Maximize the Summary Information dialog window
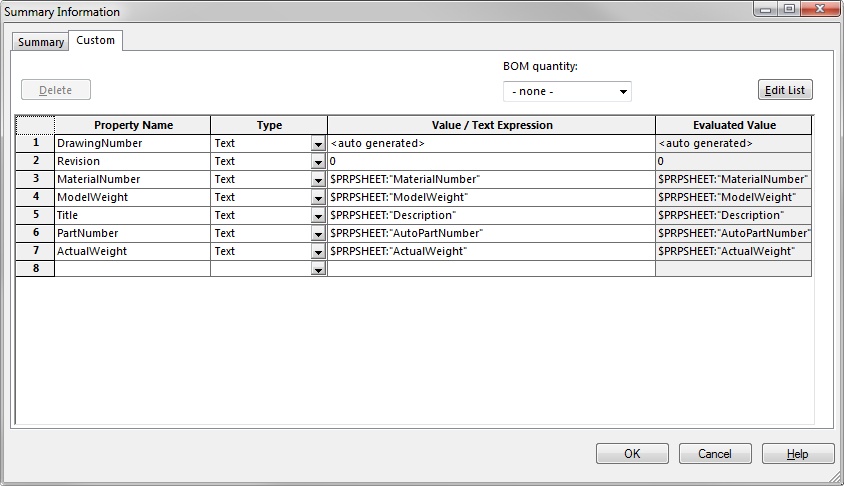844x486 pixels. click(x=789, y=9)
